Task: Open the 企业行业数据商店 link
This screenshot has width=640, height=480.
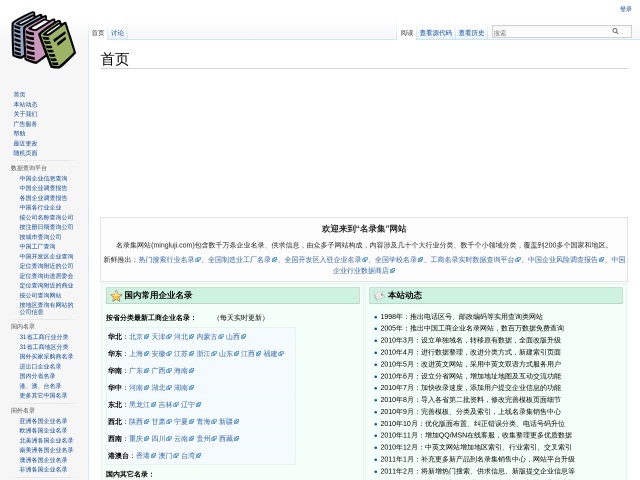Action: 364,271
